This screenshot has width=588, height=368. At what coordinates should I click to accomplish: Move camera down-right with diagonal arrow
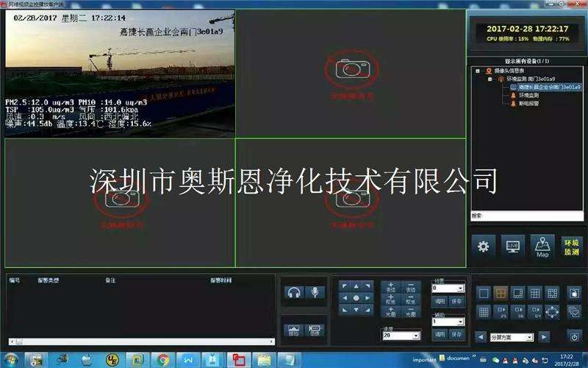[368, 310]
